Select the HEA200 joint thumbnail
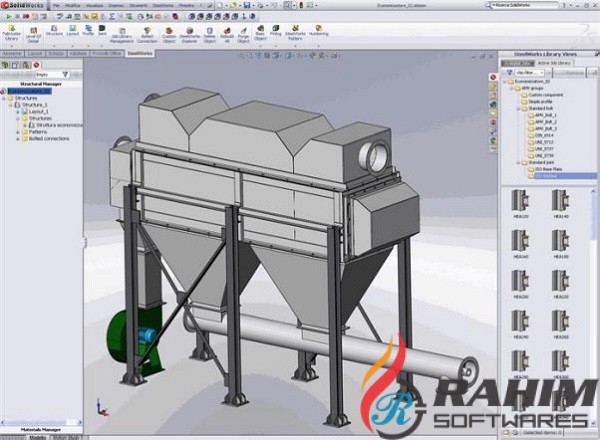The width and height of the screenshot is (600, 440). 520,284
